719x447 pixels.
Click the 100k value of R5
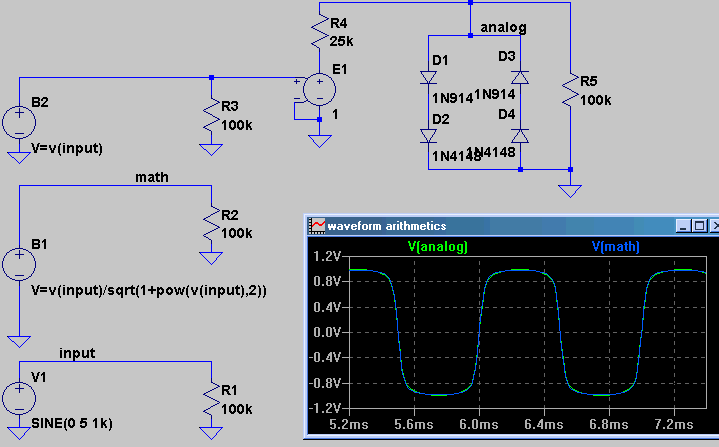click(x=596, y=100)
